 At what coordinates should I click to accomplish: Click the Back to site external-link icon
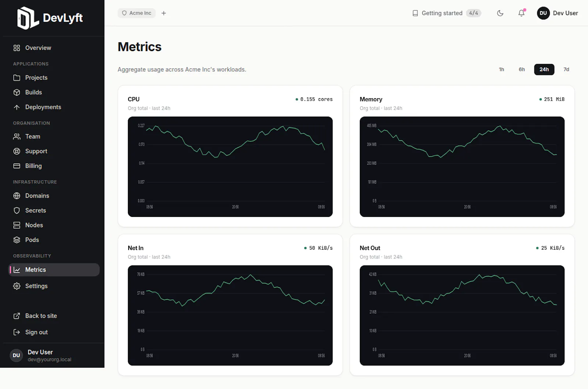coord(17,316)
